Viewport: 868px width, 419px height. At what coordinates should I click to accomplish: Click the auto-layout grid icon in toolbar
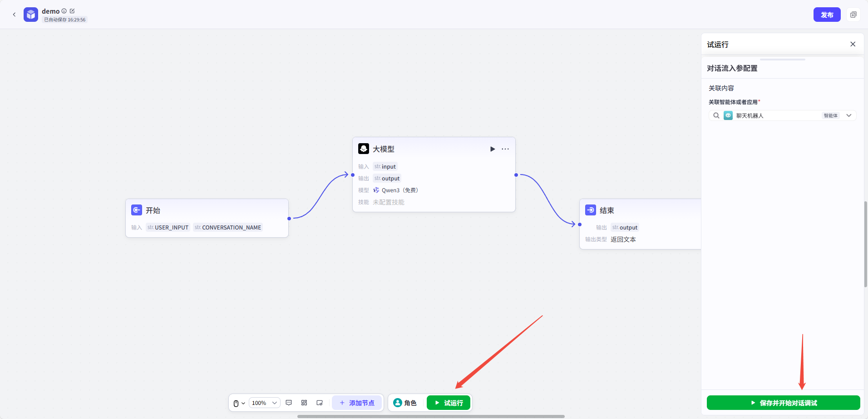pyautogui.click(x=304, y=403)
